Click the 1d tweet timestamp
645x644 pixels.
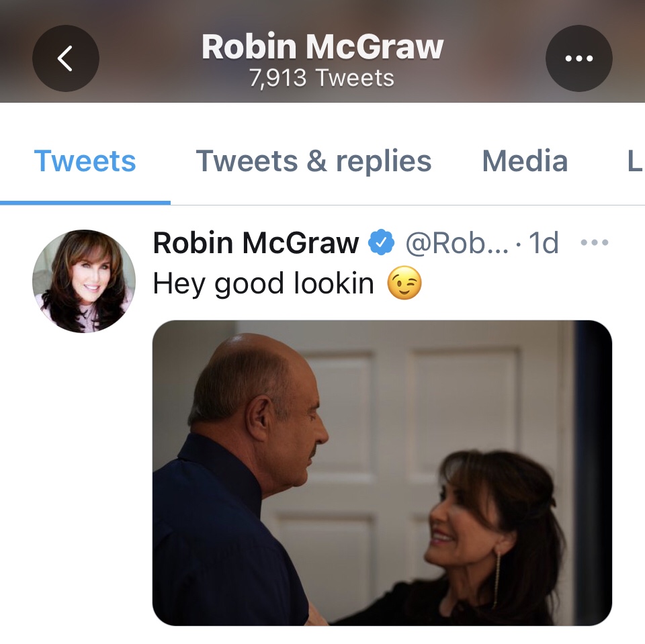point(544,242)
